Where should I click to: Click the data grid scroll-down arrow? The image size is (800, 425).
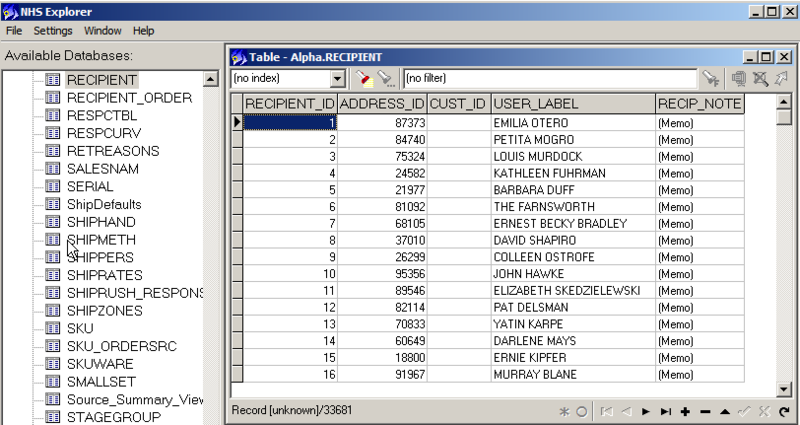784,389
